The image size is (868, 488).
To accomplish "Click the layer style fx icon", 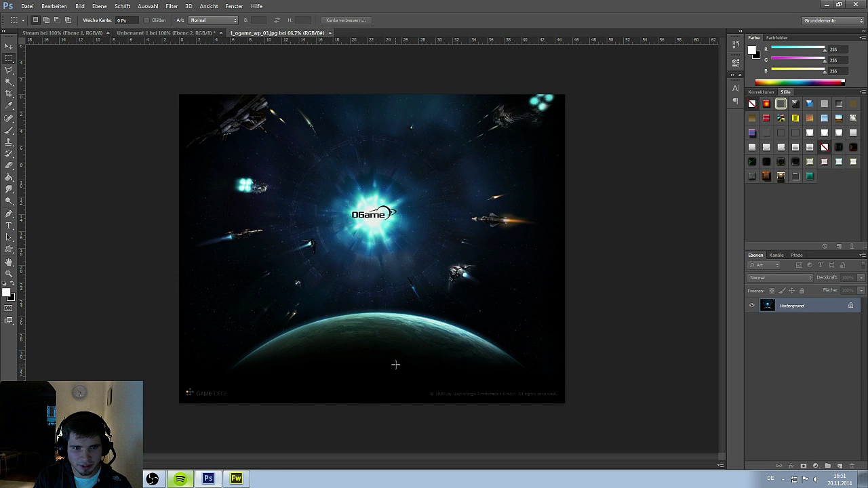I will tap(791, 466).
